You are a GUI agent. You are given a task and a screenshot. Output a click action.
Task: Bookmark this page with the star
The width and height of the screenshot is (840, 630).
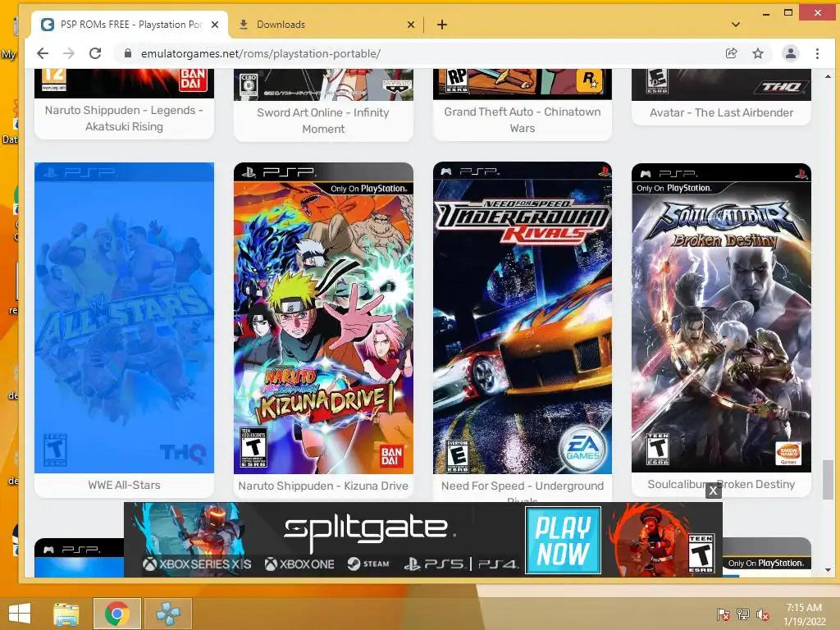(x=757, y=53)
